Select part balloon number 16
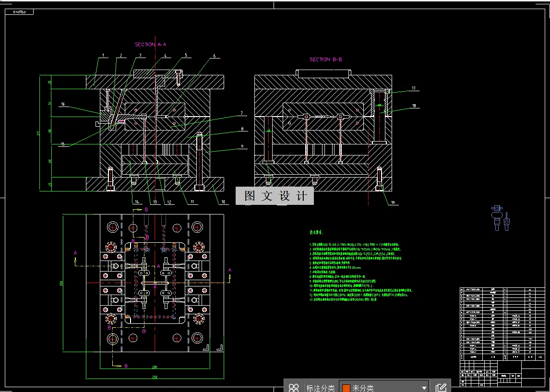 coord(63,104)
